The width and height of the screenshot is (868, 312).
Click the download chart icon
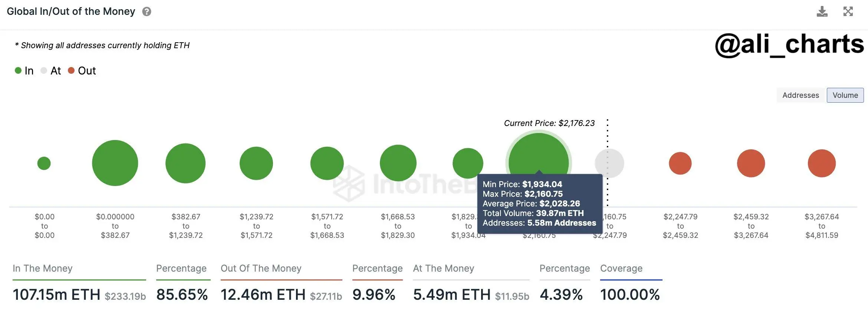point(823,12)
